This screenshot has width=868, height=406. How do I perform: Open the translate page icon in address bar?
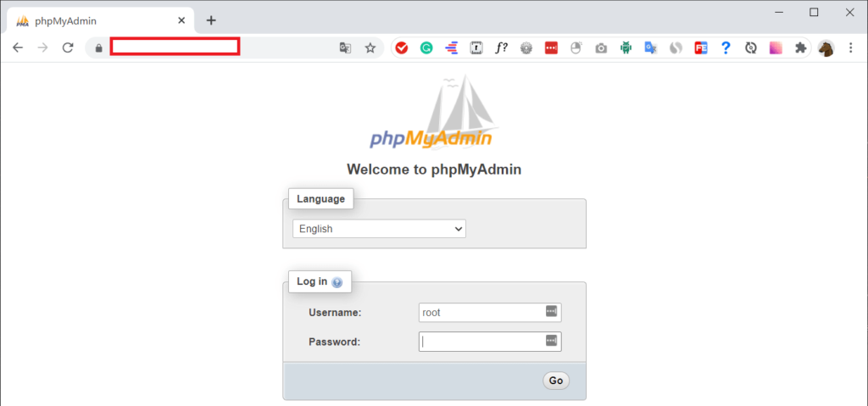pyautogui.click(x=346, y=48)
